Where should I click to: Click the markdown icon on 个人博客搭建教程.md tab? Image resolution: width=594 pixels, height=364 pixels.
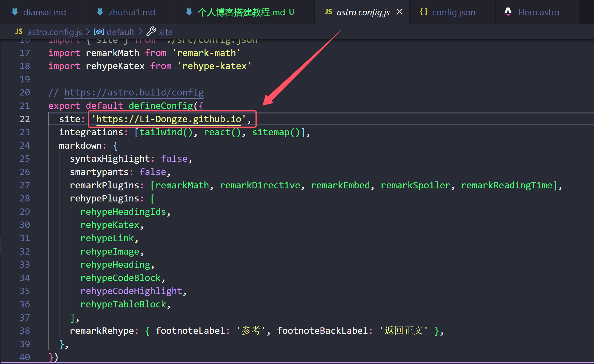pos(189,12)
